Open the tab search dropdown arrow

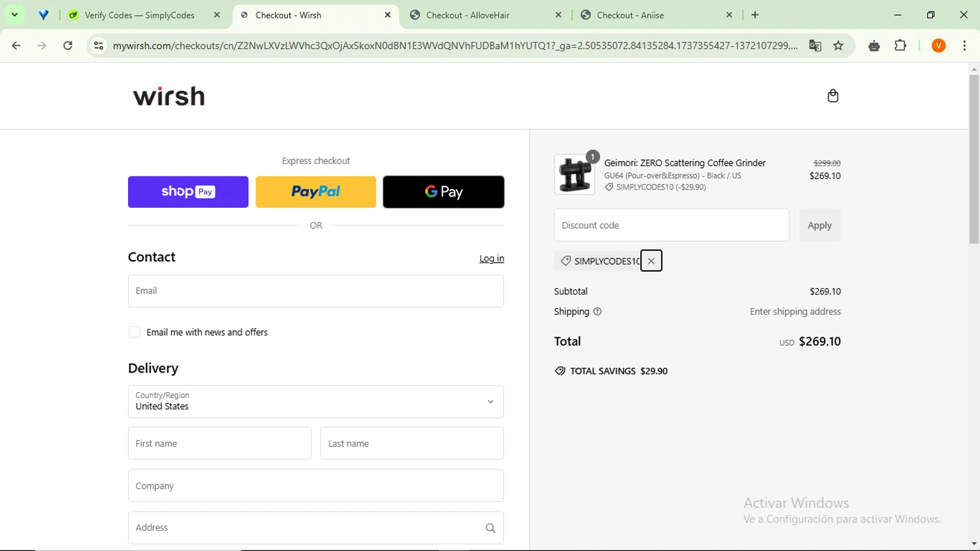(14, 14)
